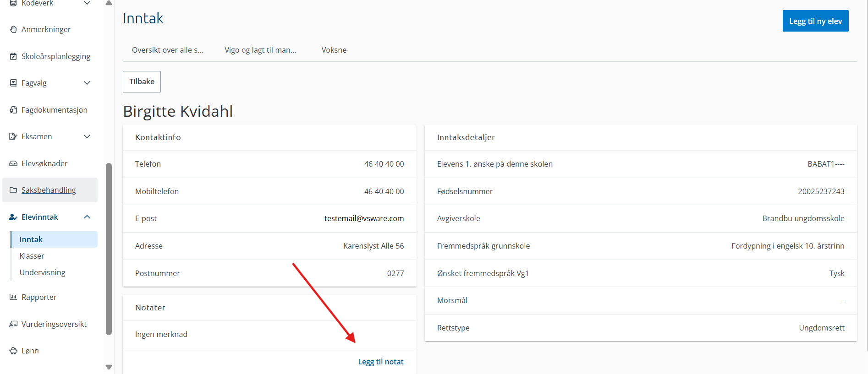This screenshot has width=868, height=374.
Task: Select the Undervisning submenu item
Action: click(42, 272)
